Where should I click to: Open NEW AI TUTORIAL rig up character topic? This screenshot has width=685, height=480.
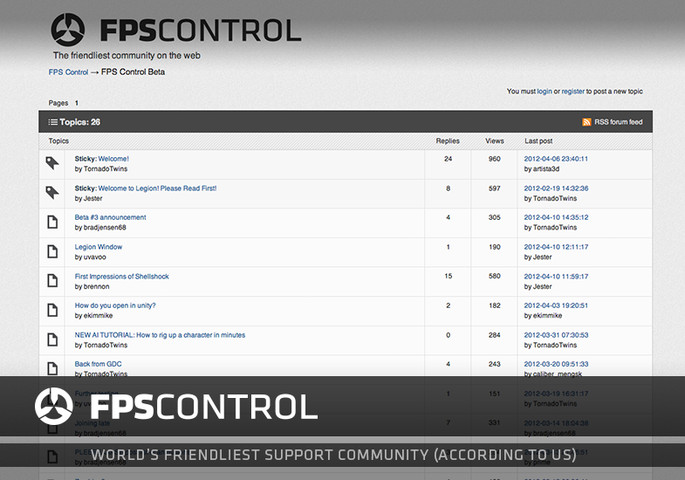coord(160,335)
